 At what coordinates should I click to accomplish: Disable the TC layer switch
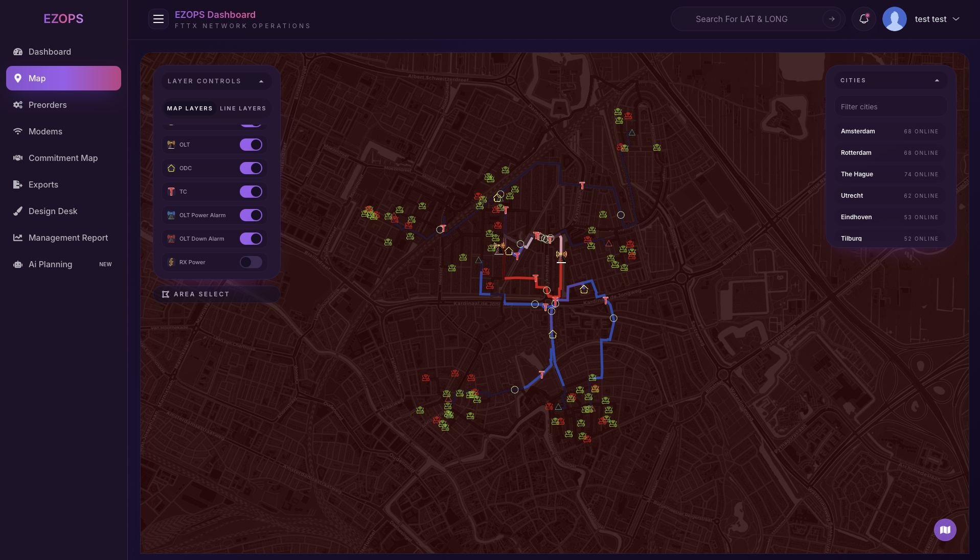pos(250,192)
